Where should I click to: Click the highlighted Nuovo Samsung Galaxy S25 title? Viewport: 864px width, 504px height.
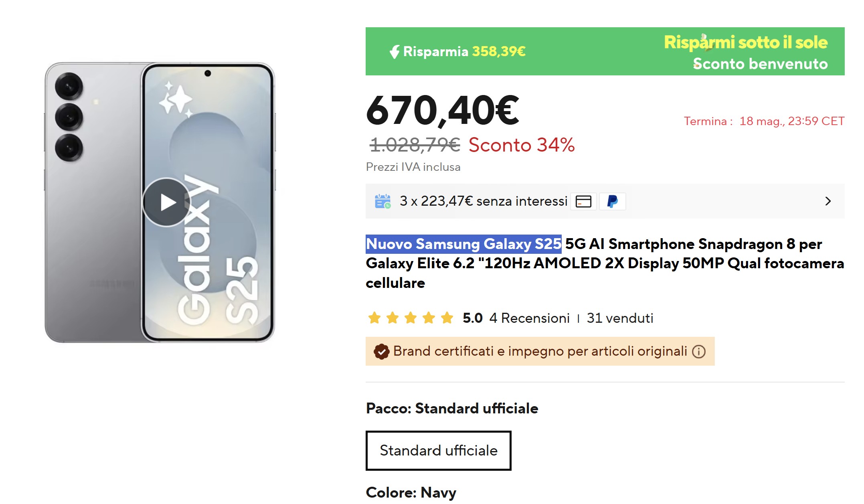pyautogui.click(x=463, y=244)
